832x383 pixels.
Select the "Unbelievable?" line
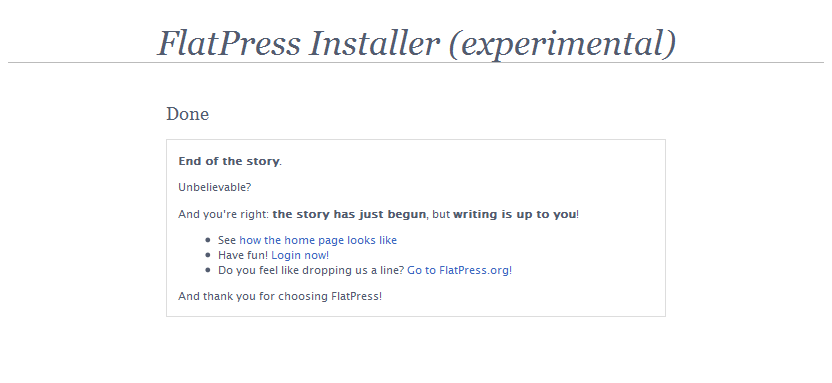(x=214, y=188)
